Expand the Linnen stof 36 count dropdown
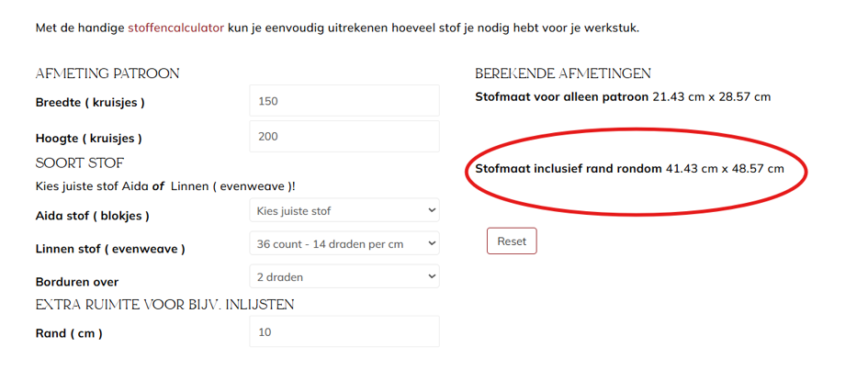The width and height of the screenshot is (868, 381). (x=344, y=243)
